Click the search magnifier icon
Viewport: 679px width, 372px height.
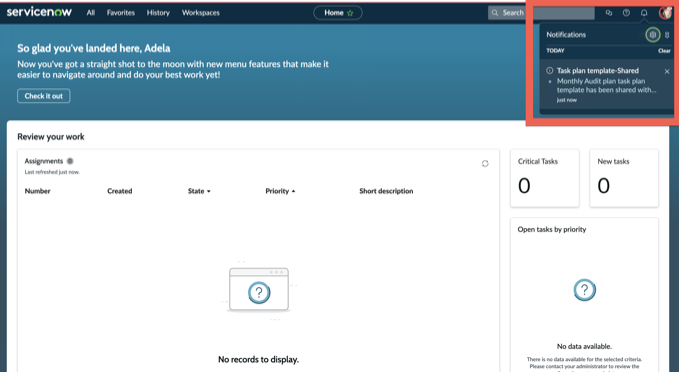[495, 13]
